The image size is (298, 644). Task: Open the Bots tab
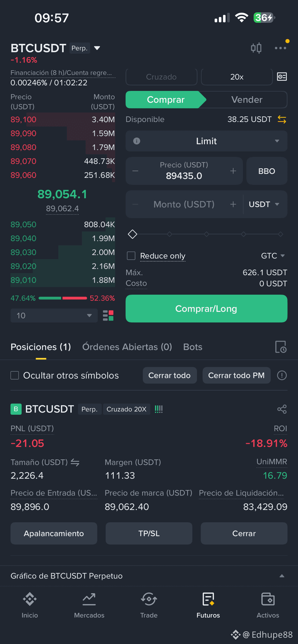(193, 347)
